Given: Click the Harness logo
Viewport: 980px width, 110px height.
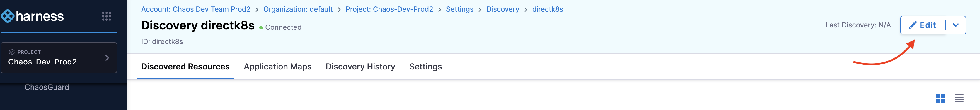Looking at the screenshot, I should pos(32,16).
